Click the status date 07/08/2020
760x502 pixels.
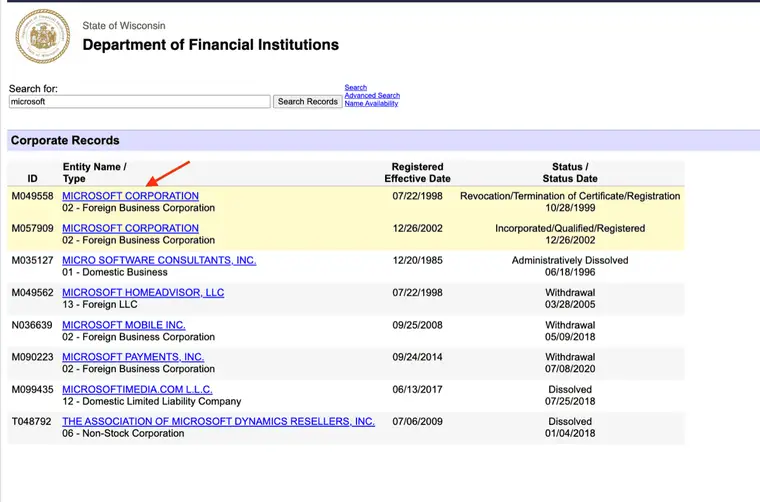[570, 369]
